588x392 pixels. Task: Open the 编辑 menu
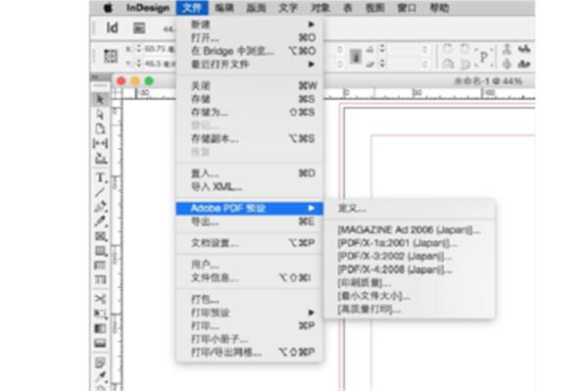pyautogui.click(x=224, y=8)
